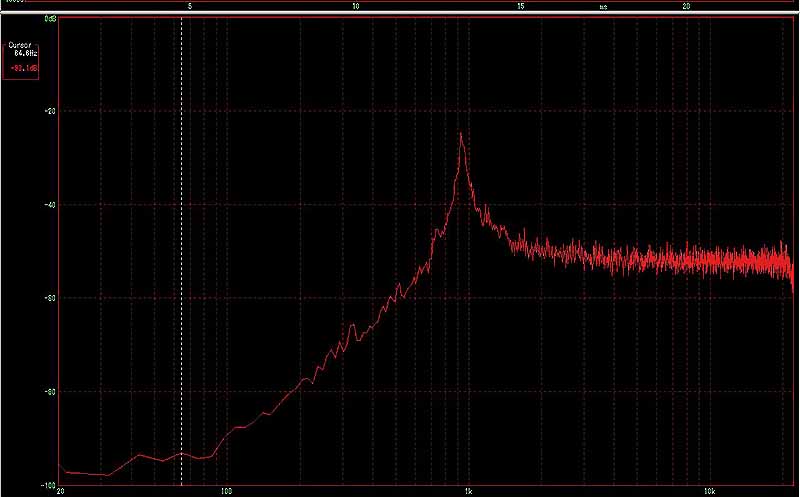Click the 5 mark on top time ruler
The height and width of the screenshot is (497, 800).
click(190, 6)
